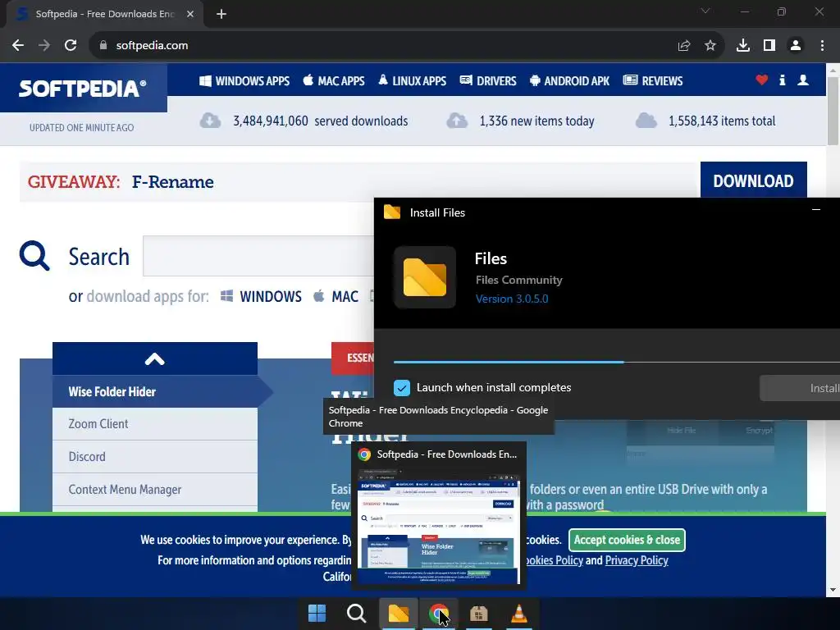840x630 pixels.
Task: Click the Files app taskbar icon
Action: click(398, 614)
